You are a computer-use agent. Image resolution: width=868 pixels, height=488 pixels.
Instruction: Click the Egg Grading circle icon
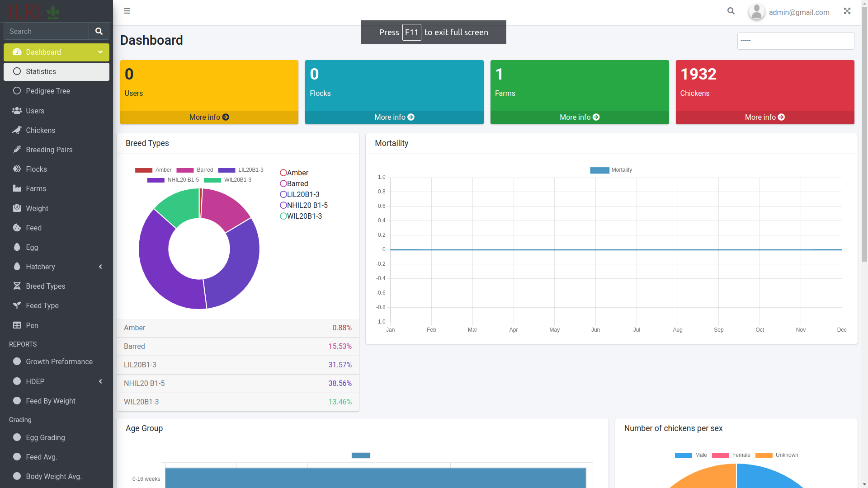coord(17,437)
